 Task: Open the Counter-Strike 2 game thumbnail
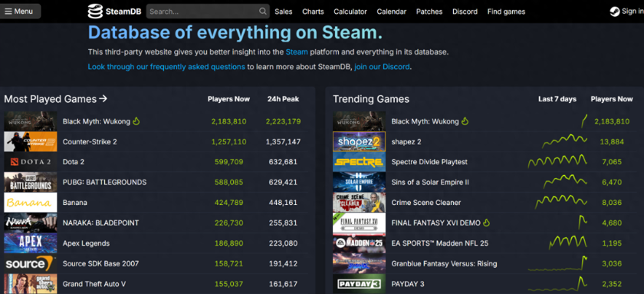pyautogui.click(x=31, y=141)
